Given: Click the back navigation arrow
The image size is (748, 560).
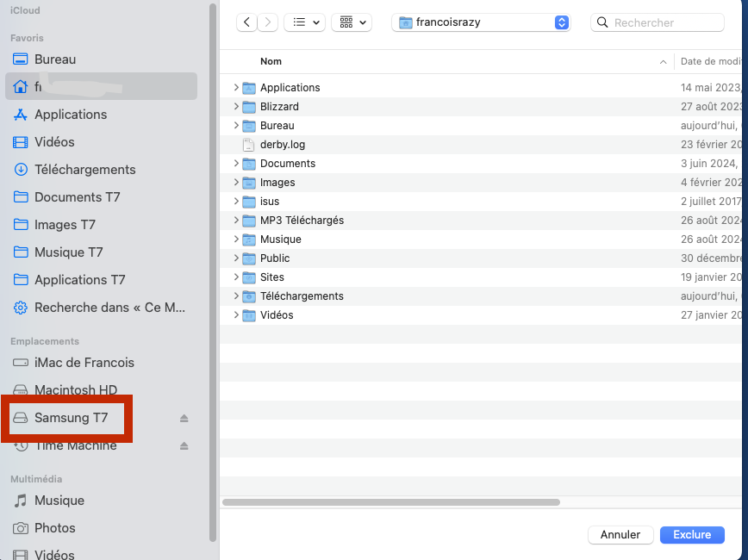Looking at the screenshot, I should click(x=247, y=22).
